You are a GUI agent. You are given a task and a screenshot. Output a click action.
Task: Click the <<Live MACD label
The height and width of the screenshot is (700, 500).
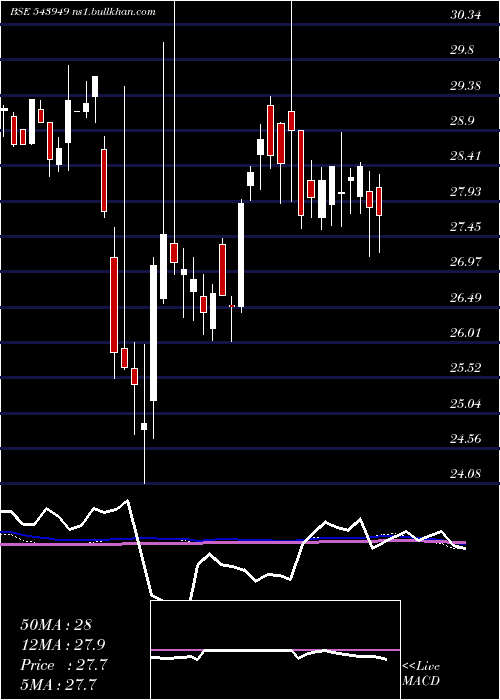421,673
